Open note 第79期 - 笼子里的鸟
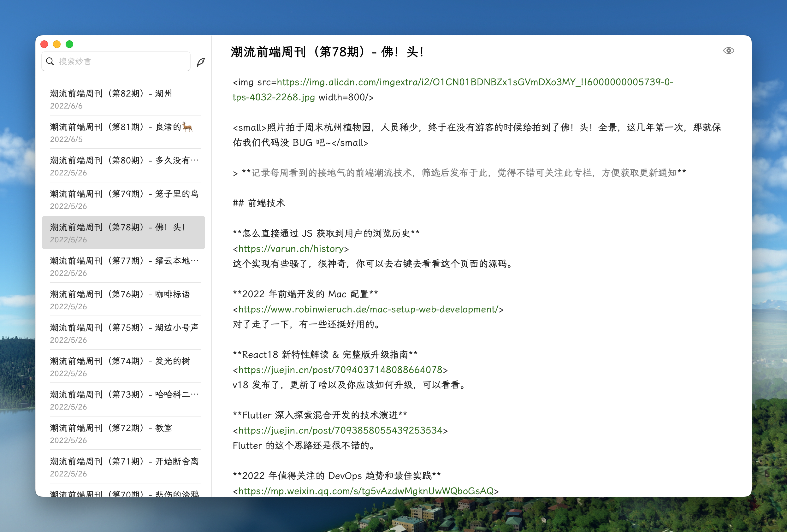 (x=123, y=199)
